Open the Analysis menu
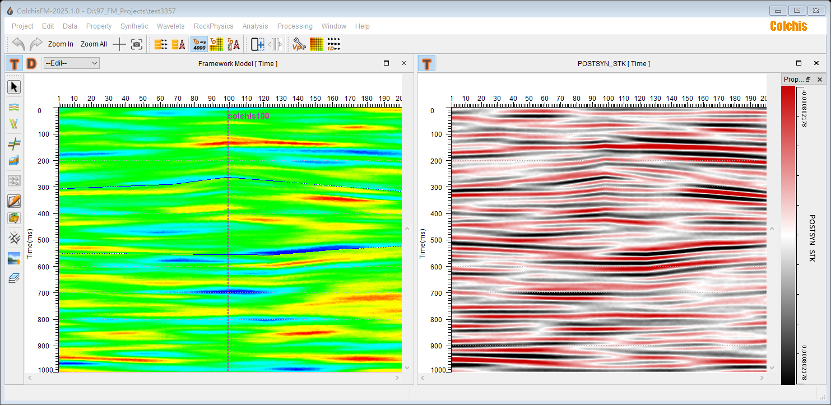The width and height of the screenshot is (832, 406). [x=255, y=26]
